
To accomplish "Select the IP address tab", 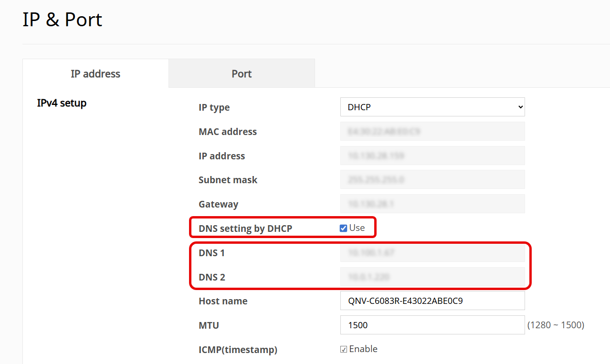I will coord(95,73).
